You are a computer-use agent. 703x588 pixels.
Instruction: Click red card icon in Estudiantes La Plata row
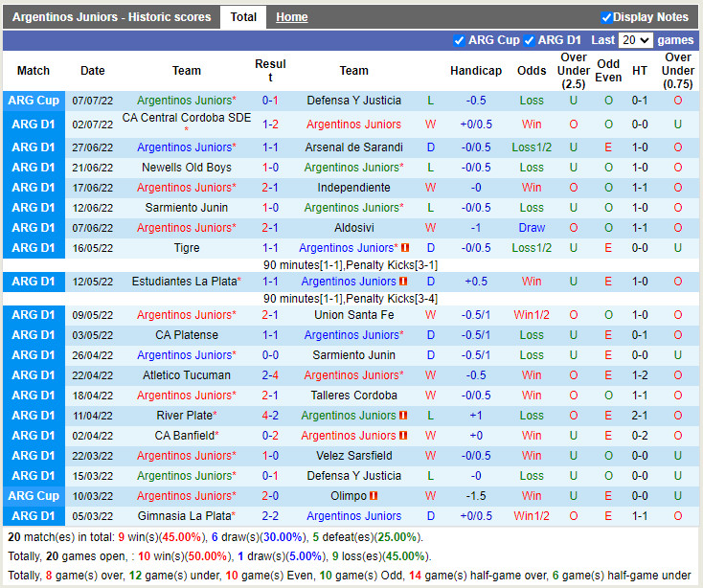[x=404, y=282]
